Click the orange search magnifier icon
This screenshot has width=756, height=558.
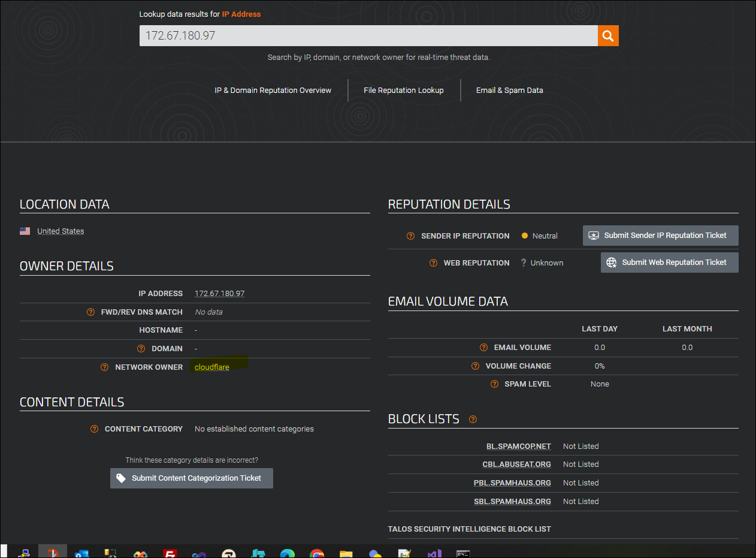click(x=608, y=36)
